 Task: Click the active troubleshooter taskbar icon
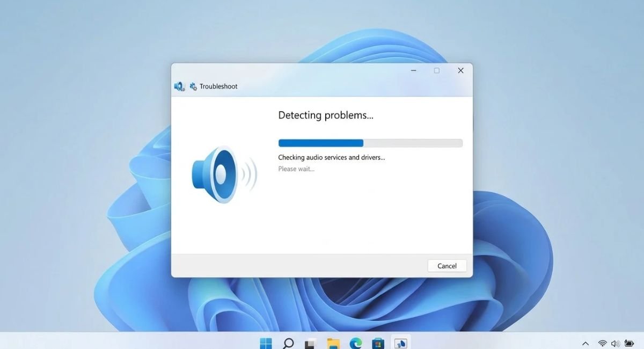[x=400, y=343]
